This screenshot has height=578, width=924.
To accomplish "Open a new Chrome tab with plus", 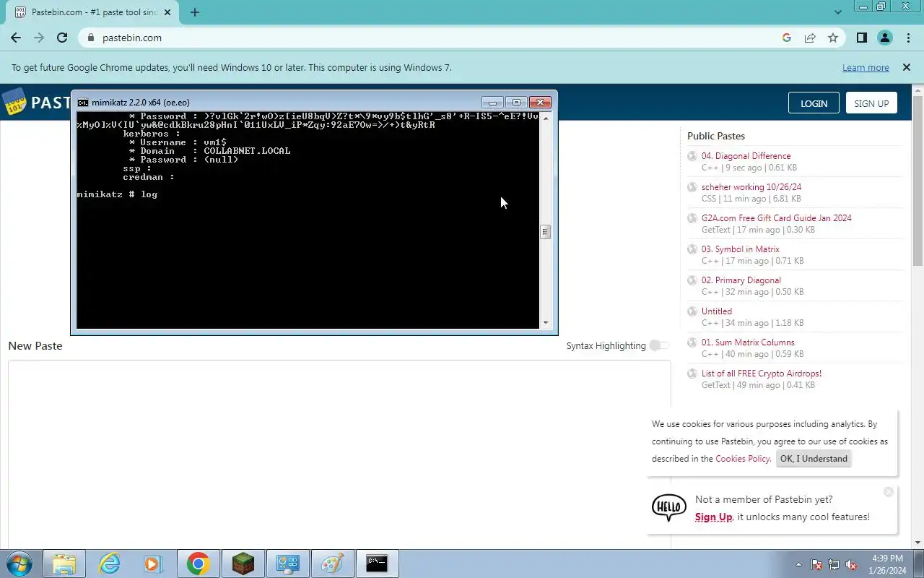I will 194,12.
